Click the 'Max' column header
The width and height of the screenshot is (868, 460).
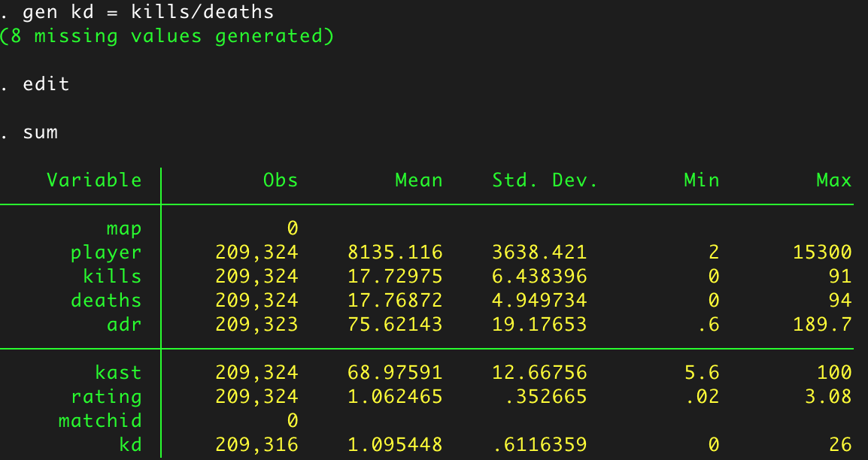(x=833, y=180)
